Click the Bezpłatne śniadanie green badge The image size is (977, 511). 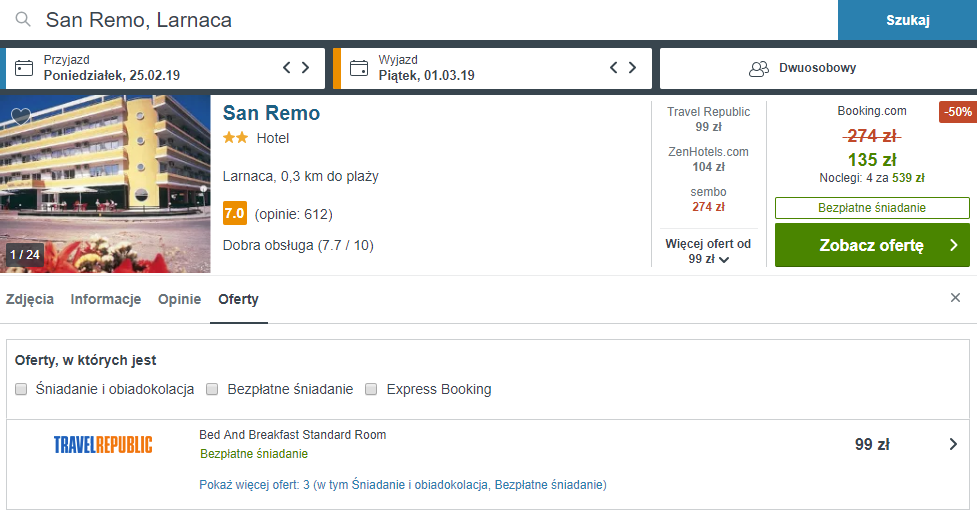point(872,208)
